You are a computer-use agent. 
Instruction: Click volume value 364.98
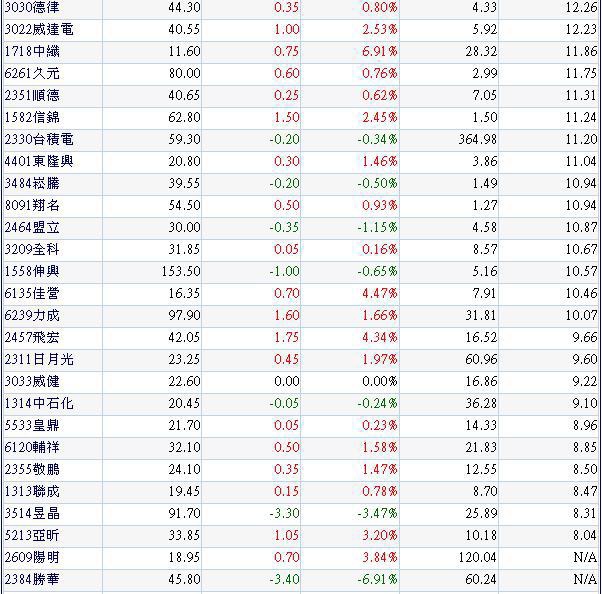tap(478, 139)
